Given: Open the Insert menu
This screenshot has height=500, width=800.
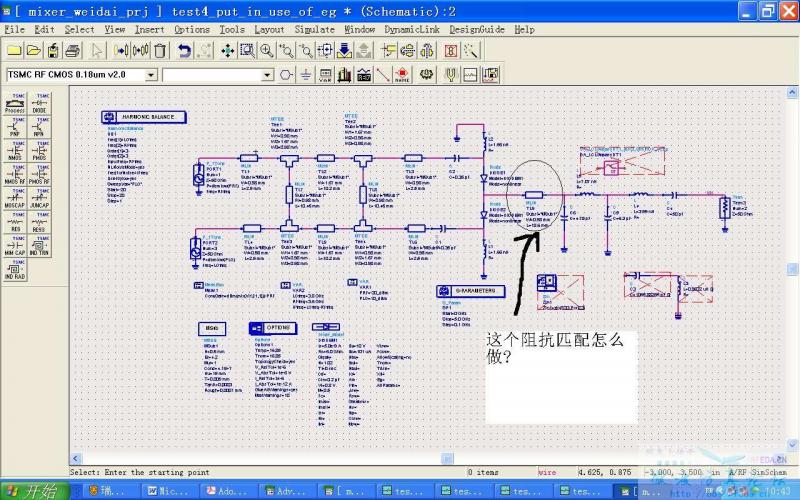Looking at the screenshot, I should [149, 30].
